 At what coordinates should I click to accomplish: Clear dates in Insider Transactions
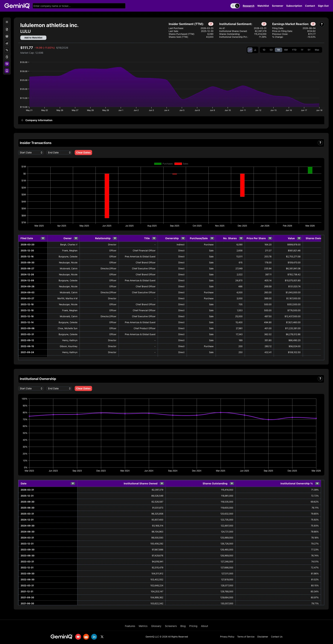click(83, 153)
